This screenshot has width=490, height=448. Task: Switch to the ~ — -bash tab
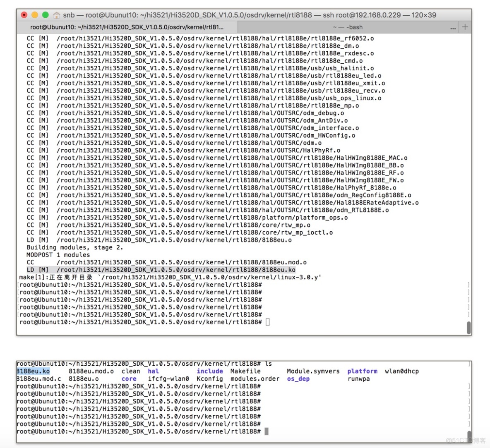tap(348, 27)
